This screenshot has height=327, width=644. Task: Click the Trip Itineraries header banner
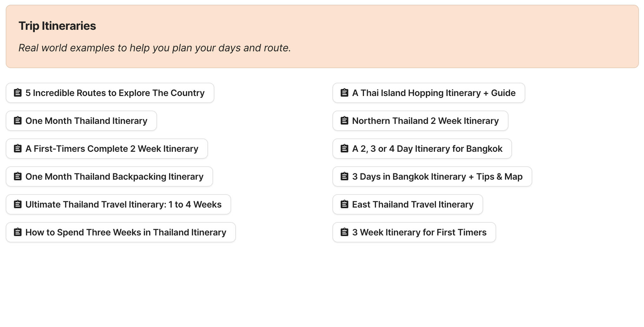[322, 36]
